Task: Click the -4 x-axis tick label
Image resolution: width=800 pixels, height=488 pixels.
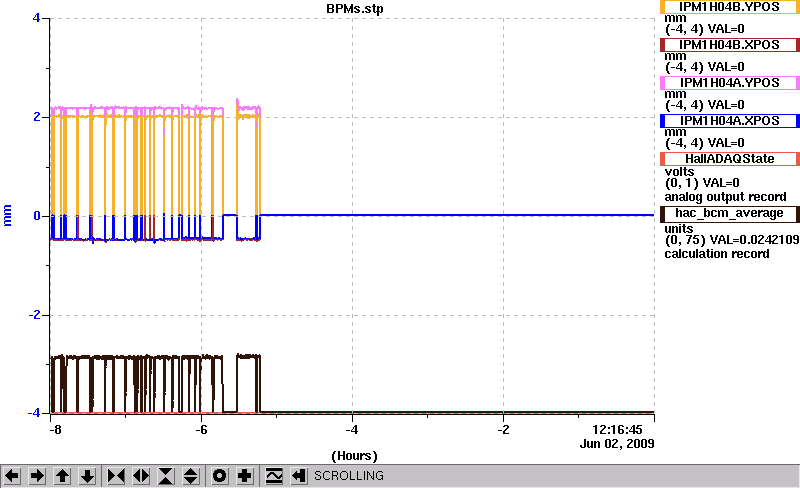Action: click(352, 430)
